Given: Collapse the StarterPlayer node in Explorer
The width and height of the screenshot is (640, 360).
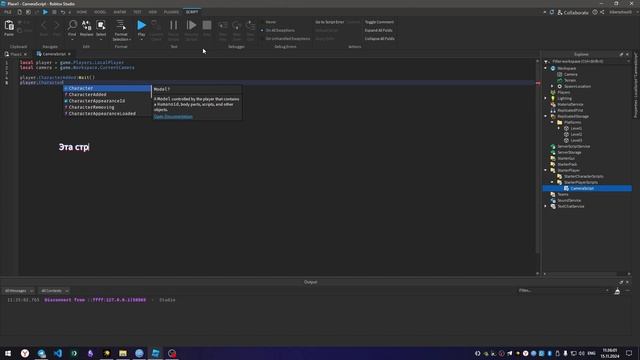Looking at the screenshot, I should [546, 170].
